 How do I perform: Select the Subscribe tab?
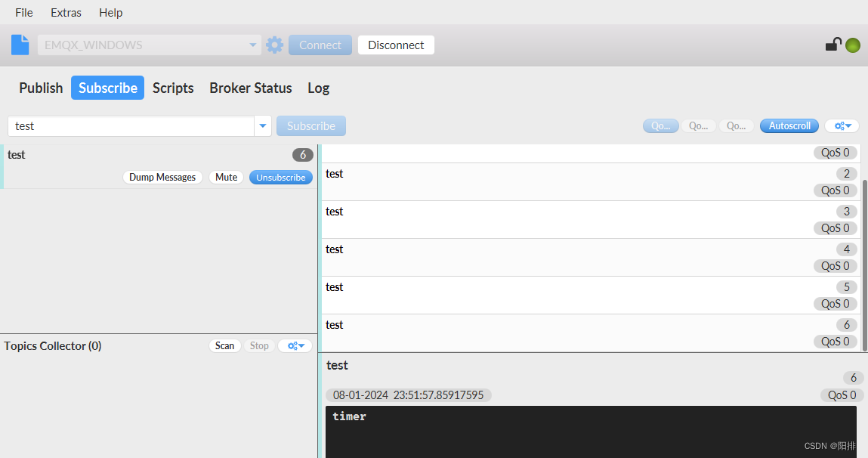pos(108,88)
